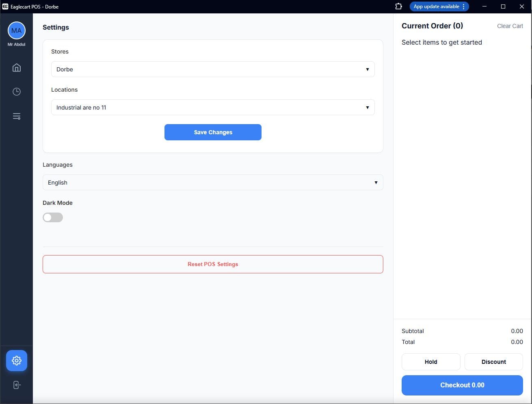The height and width of the screenshot is (404, 532).
Task: Open the Locations dropdown
Action: coord(213,107)
